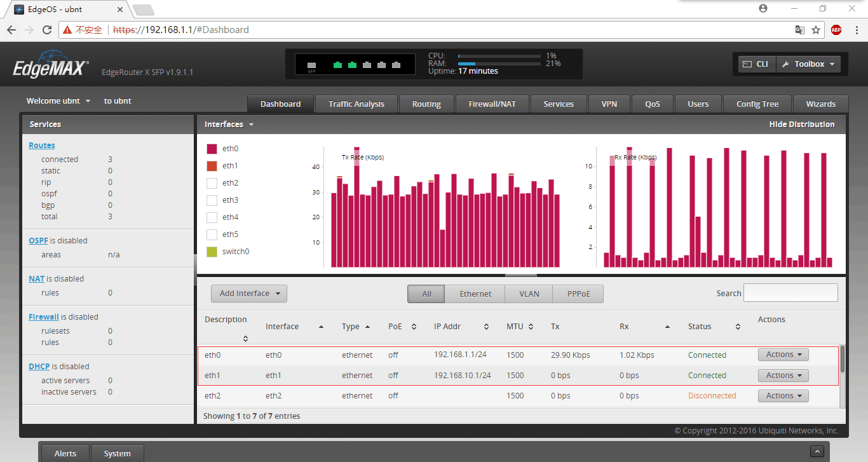Open Actions dropdown for eth2 row

783,396
